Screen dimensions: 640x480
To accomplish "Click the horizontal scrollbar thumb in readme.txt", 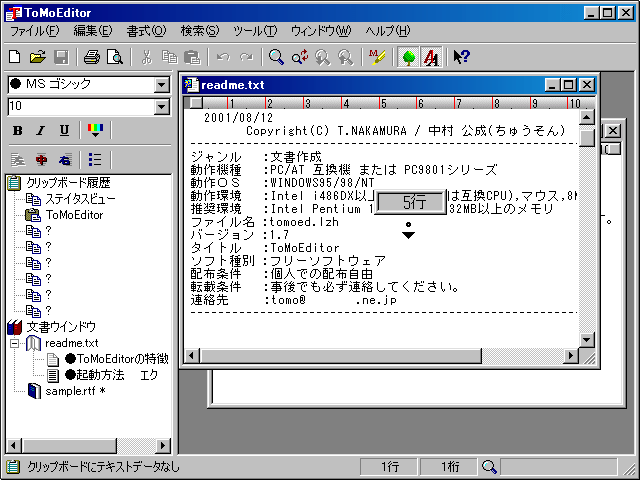I will pos(340,356).
